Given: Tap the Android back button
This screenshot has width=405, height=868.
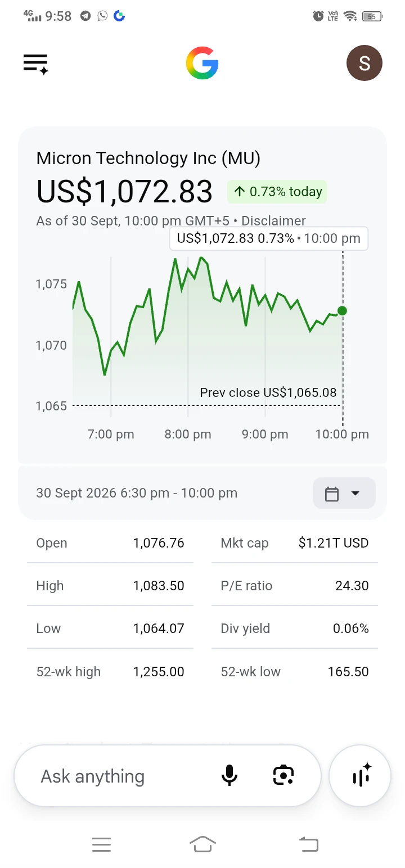Looking at the screenshot, I should click(308, 844).
